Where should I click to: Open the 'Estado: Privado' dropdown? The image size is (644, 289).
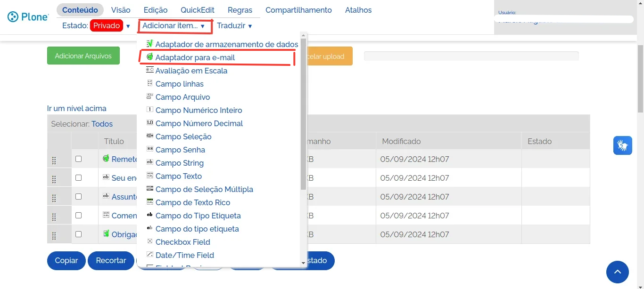(x=111, y=26)
